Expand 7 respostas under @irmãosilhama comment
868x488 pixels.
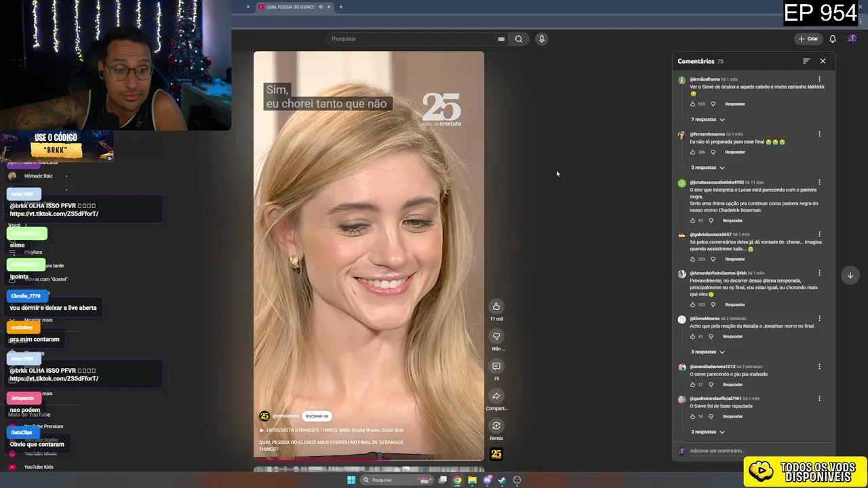708,119
